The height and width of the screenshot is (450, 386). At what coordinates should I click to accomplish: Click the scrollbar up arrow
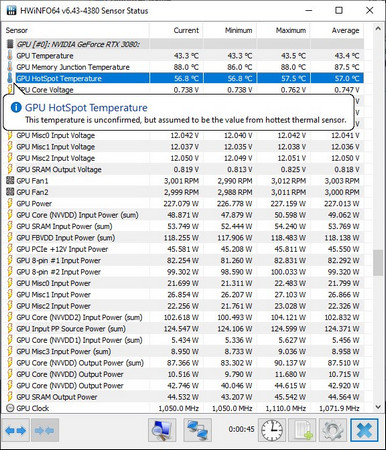pyautogui.click(x=378, y=29)
